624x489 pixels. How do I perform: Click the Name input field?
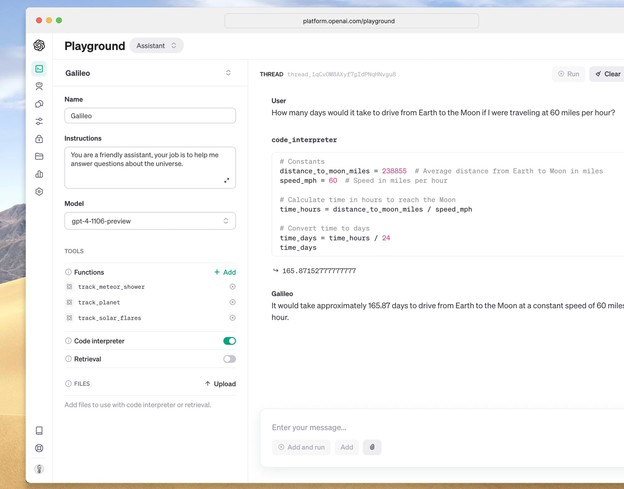tap(150, 116)
